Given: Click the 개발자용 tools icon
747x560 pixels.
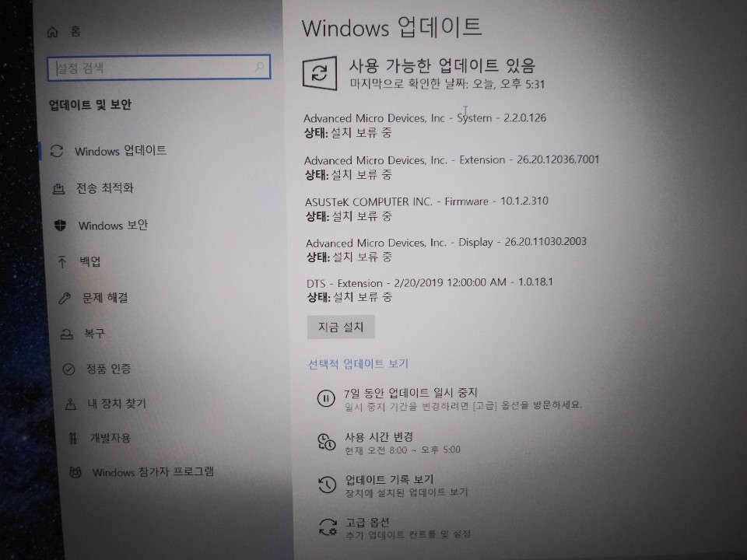Looking at the screenshot, I should click(73, 438).
